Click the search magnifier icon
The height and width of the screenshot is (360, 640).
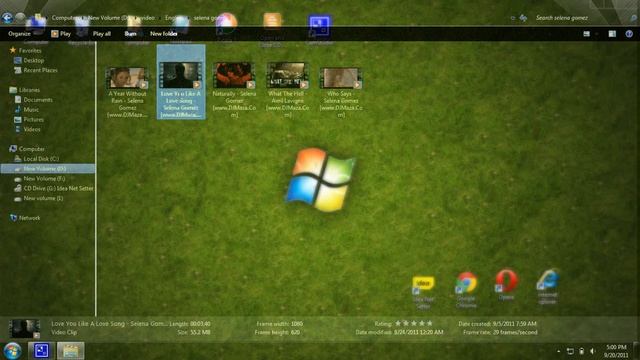point(633,18)
